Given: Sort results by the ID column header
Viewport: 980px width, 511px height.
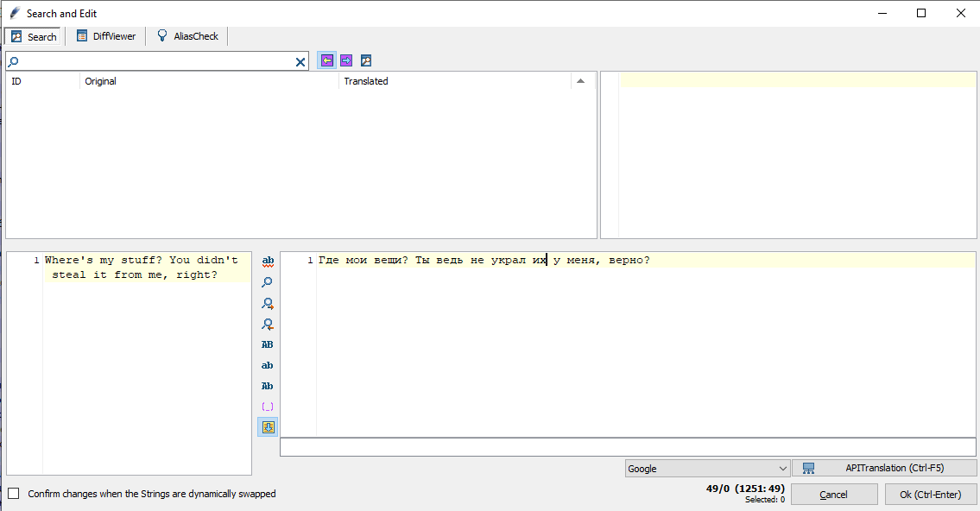Looking at the screenshot, I should coord(42,81).
